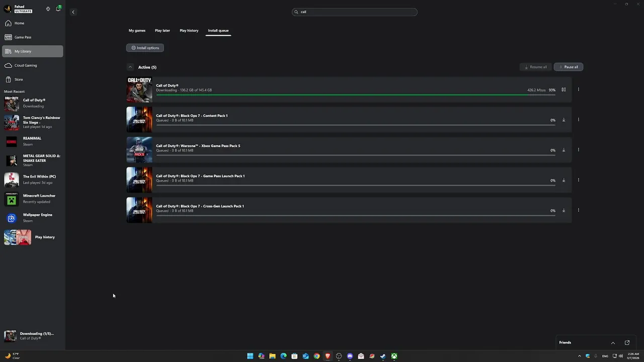The image size is (644, 362).
Task: Collapse sidebar with back chevron
Action: click(x=73, y=12)
